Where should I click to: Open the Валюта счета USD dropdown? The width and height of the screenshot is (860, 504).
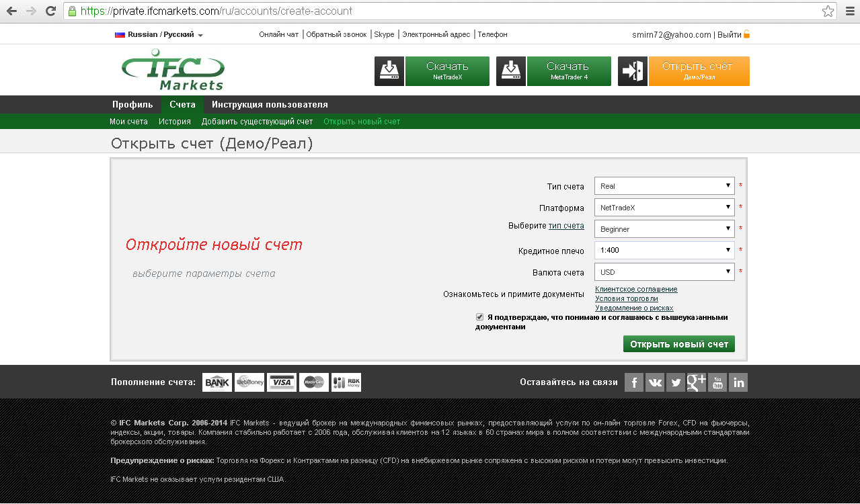coord(664,272)
